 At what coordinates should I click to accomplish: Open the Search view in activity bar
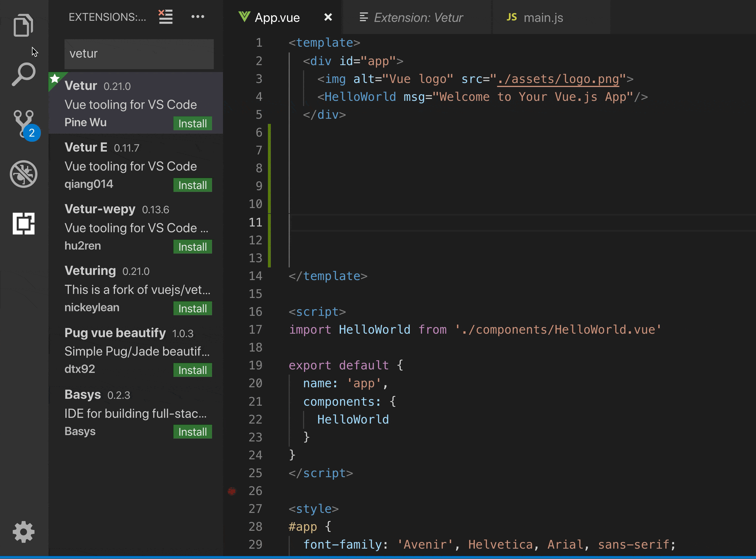[x=23, y=74]
